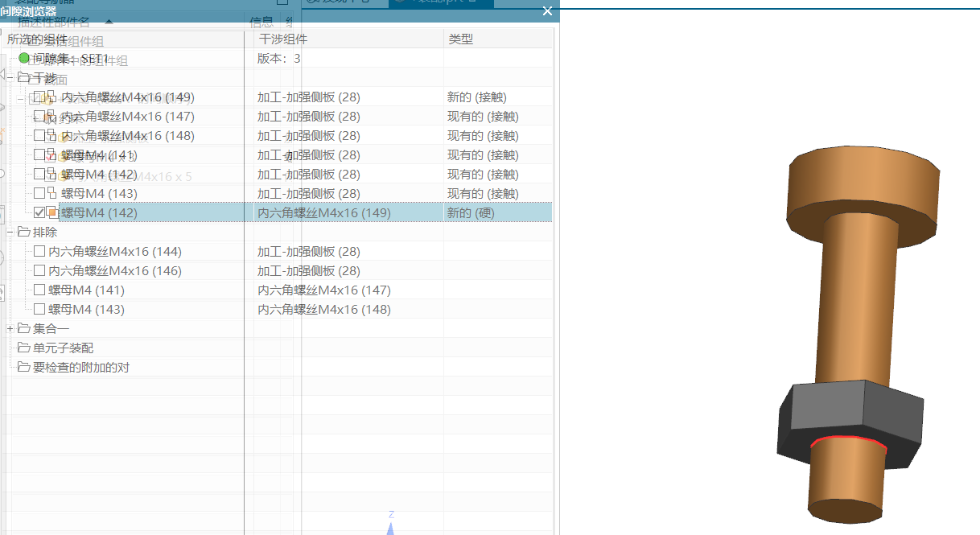Collapse the 干涉 tree node
The height and width of the screenshot is (535, 980).
(10, 77)
